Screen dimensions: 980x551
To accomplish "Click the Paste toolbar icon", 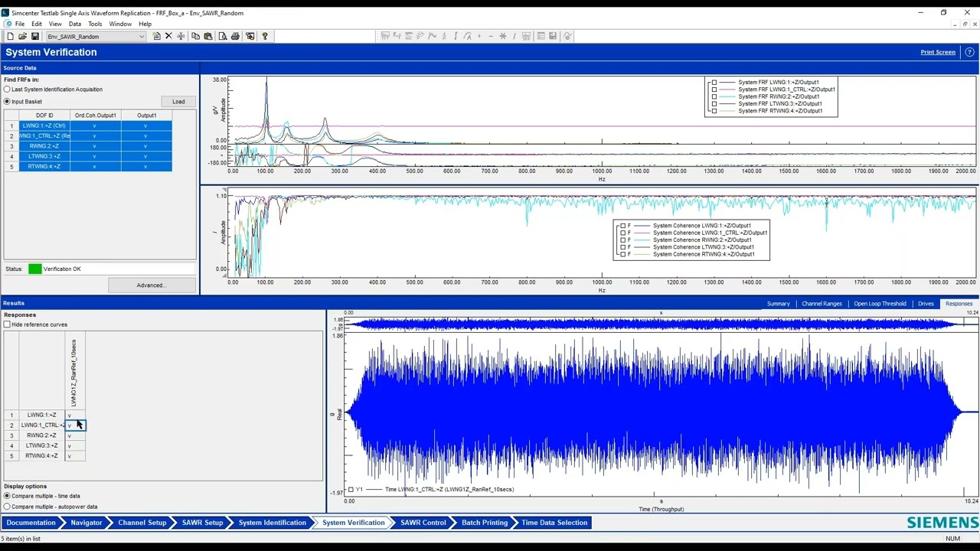I will pyautogui.click(x=207, y=36).
